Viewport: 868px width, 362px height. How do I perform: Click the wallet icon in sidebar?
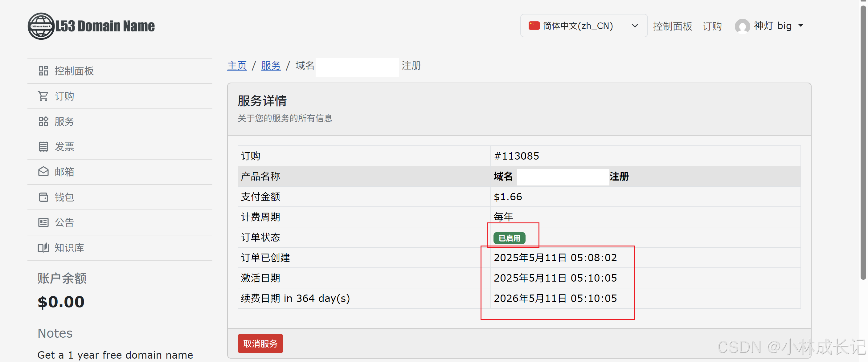click(x=43, y=197)
